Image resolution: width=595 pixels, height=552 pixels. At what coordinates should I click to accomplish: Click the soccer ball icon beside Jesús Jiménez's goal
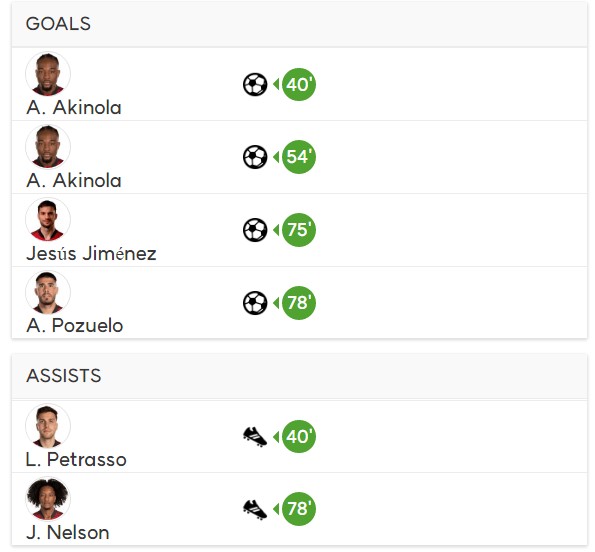(255, 230)
